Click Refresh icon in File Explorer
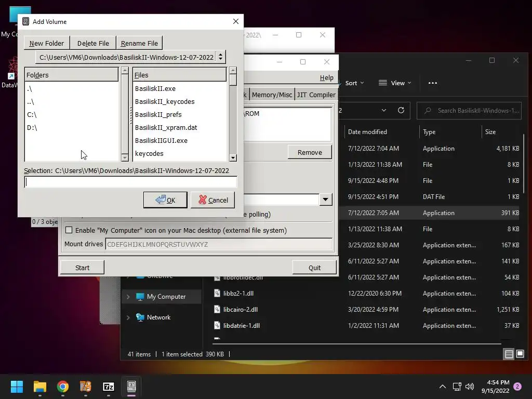The width and height of the screenshot is (532, 399). 401,110
